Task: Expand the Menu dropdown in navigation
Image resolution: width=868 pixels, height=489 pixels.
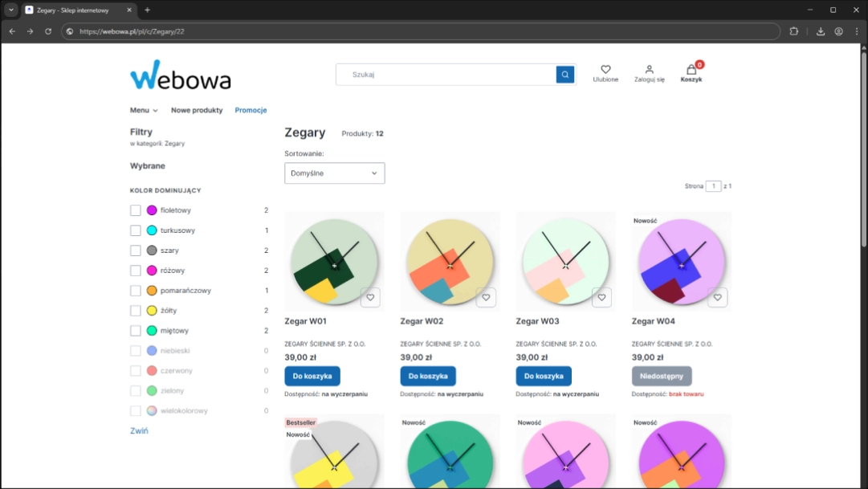Action: 144,110
